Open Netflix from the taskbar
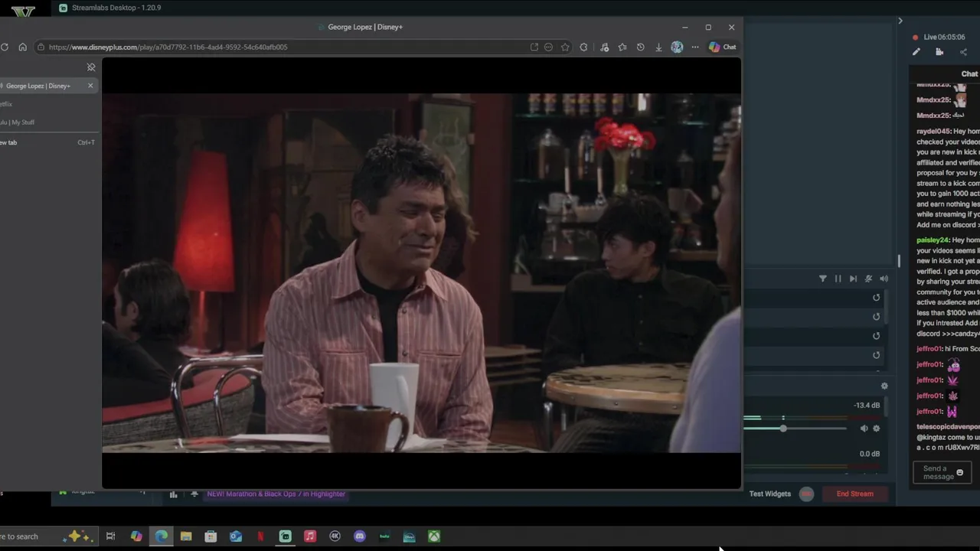Viewport: 980px width, 551px height. click(260, 536)
